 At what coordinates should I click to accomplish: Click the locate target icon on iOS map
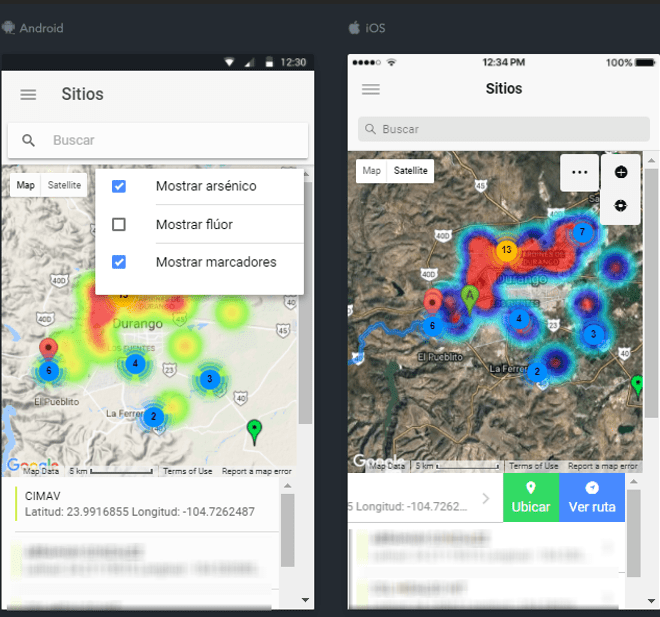click(x=621, y=205)
